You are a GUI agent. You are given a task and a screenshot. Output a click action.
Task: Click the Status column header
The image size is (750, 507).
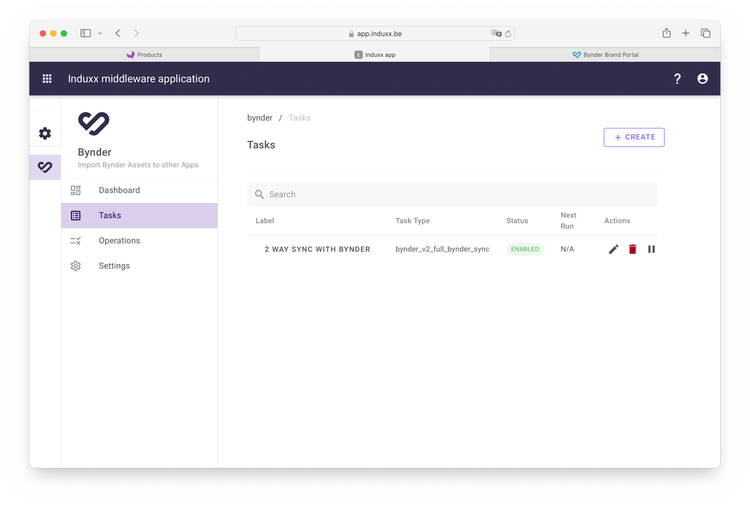pyautogui.click(x=517, y=220)
